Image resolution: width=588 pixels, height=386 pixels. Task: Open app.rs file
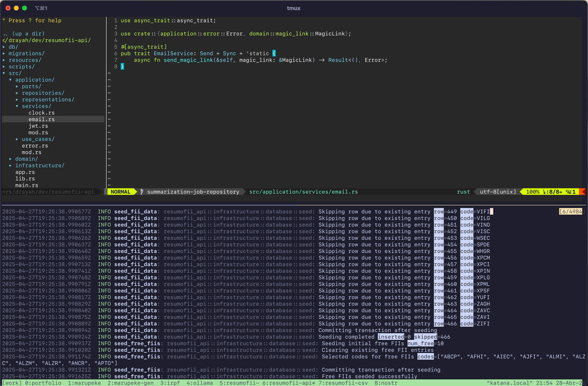tap(25, 172)
